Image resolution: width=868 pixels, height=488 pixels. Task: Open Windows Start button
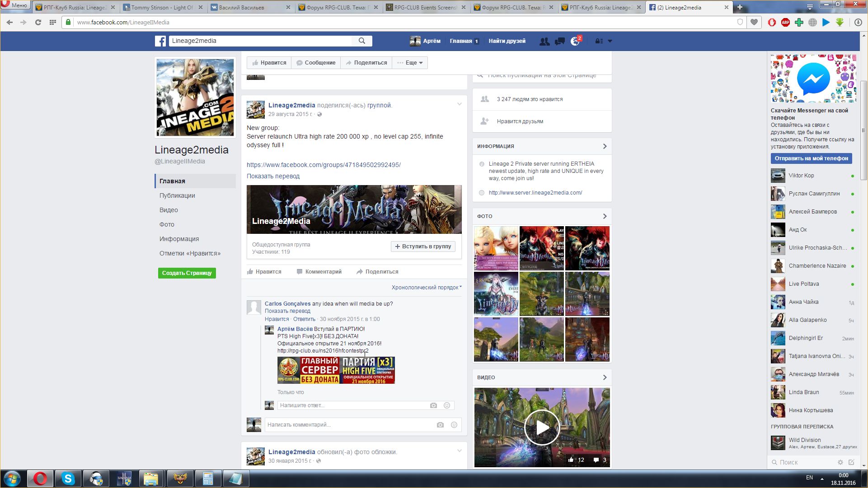[x=12, y=479]
